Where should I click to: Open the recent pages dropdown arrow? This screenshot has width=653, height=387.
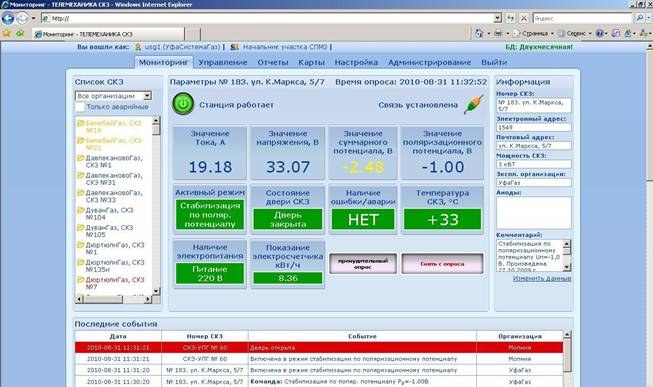34,18
